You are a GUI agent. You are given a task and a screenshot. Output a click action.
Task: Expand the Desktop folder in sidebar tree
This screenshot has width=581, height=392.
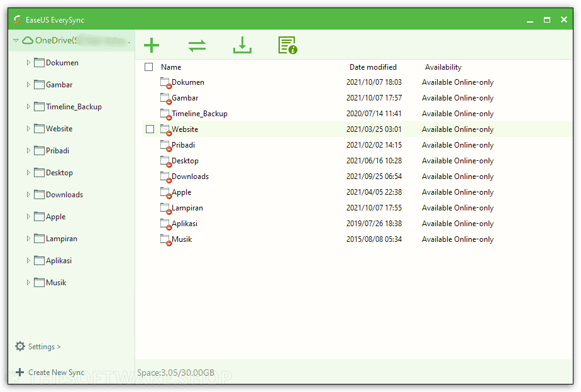[x=28, y=173]
